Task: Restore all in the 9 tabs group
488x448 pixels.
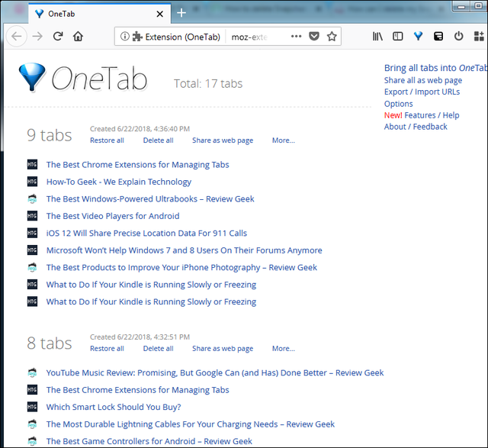Action: 107,140
